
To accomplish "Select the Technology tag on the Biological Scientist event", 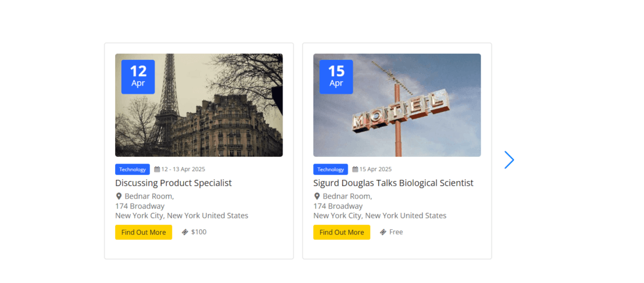I will (331, 169).
